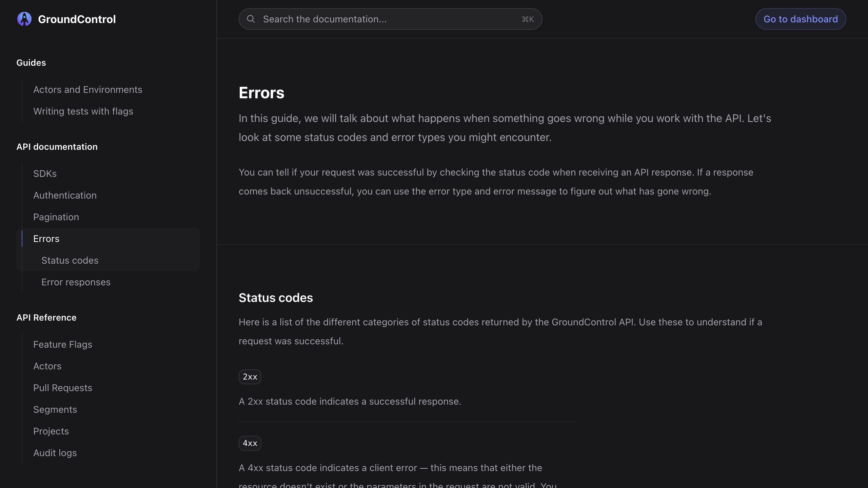Open the Audit logs reference

pos(55,453)
